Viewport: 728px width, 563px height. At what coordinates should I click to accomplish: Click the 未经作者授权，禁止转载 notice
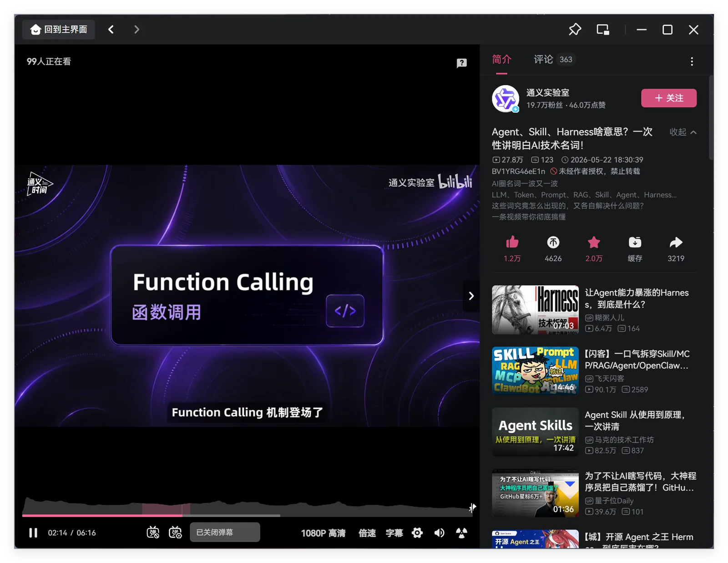tap(595, 171)
